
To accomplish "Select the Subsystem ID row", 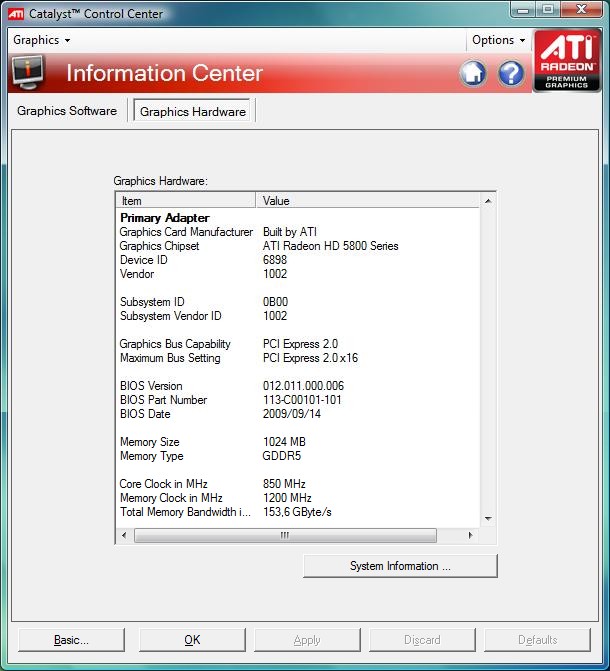I will [298, 302].
